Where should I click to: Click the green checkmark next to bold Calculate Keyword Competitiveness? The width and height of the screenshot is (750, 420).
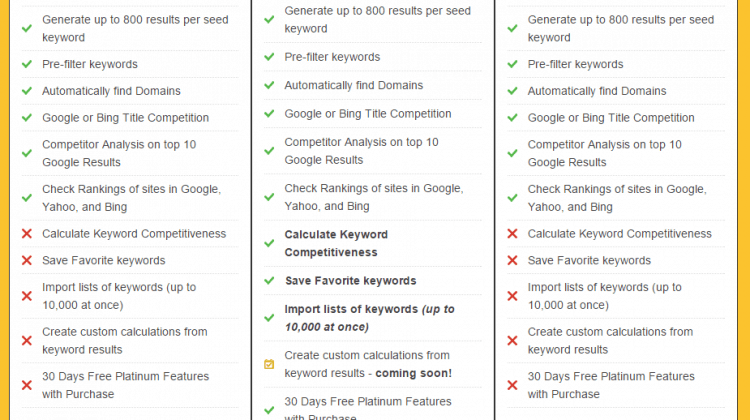pos(269,243)
